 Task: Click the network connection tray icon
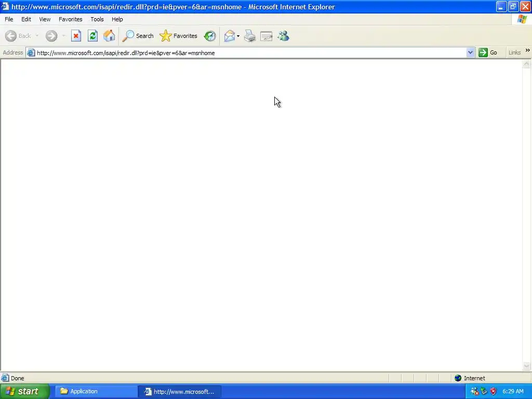point(475,391)
